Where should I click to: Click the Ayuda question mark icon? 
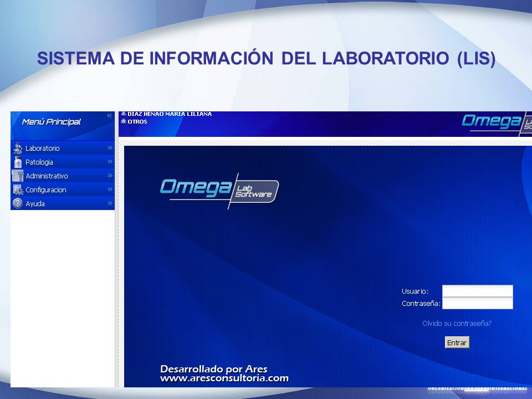[18, 203]
